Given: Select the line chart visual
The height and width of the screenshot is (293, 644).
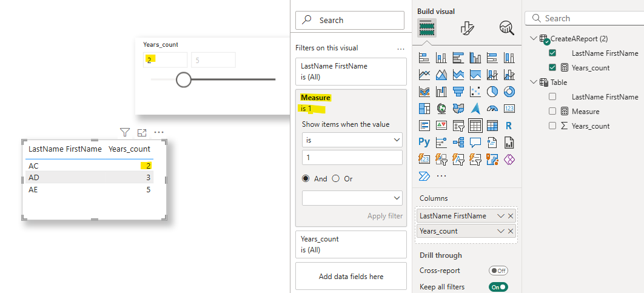Looking at the screenshot, I should [x=424, y=75].
